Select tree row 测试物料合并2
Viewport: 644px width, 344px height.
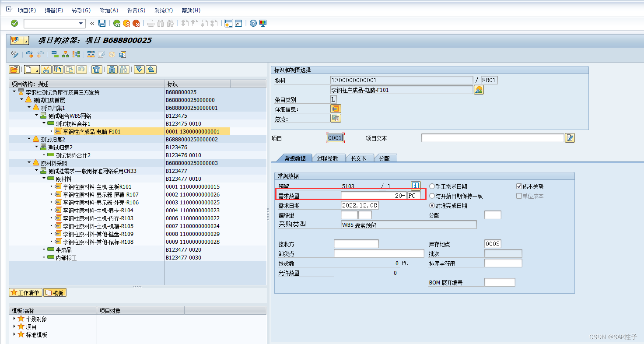pyautogui.click(x=73, y=155)
